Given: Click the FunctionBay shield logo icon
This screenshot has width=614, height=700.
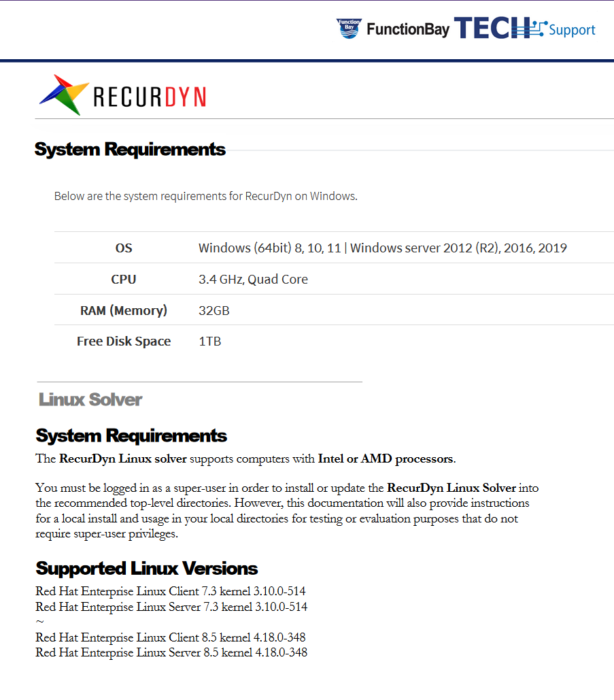Looking at the screenshot, I should click(x=349, y=29).
